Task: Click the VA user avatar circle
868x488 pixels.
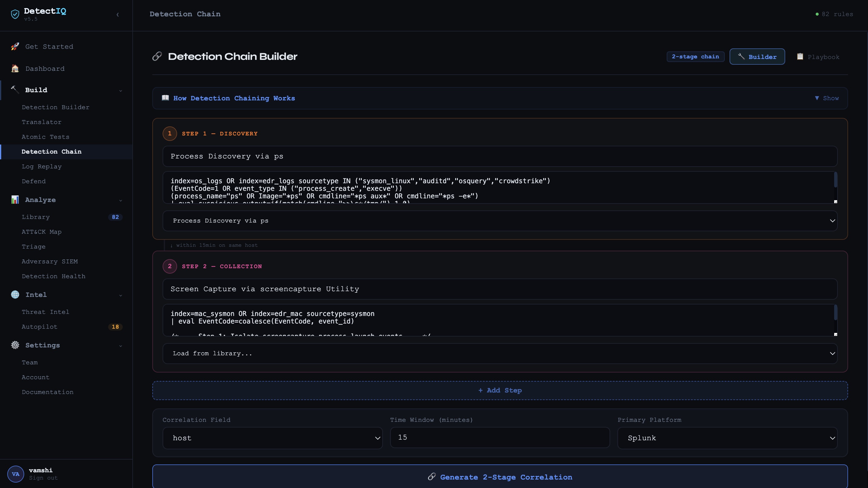Action: pyautogui.click(x=15, y=474)
